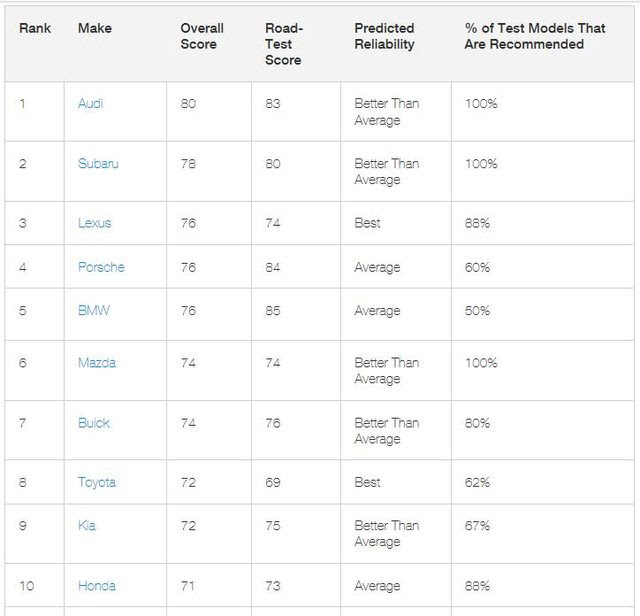Click Toyota's 62% recommended cell
This screenshot has width=640, height=616.
click(x=477, y=482)
